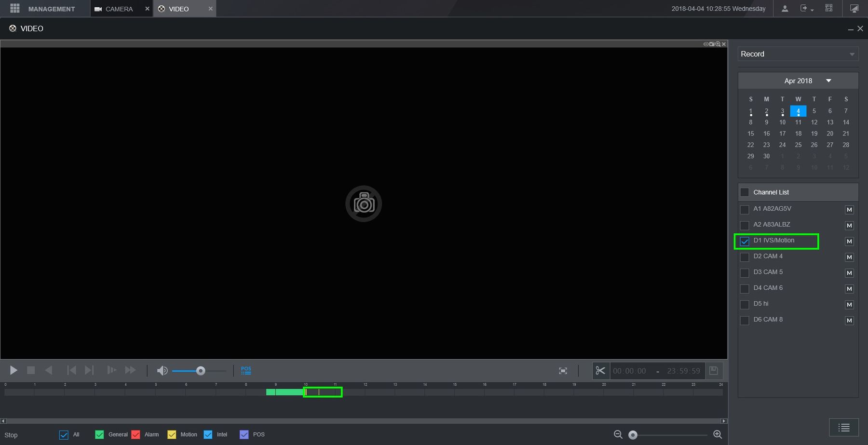Image resolution: width=868 pixels, height=445 pixels.
Task: Toggle the Intel record filter
Action: point(208,435)
